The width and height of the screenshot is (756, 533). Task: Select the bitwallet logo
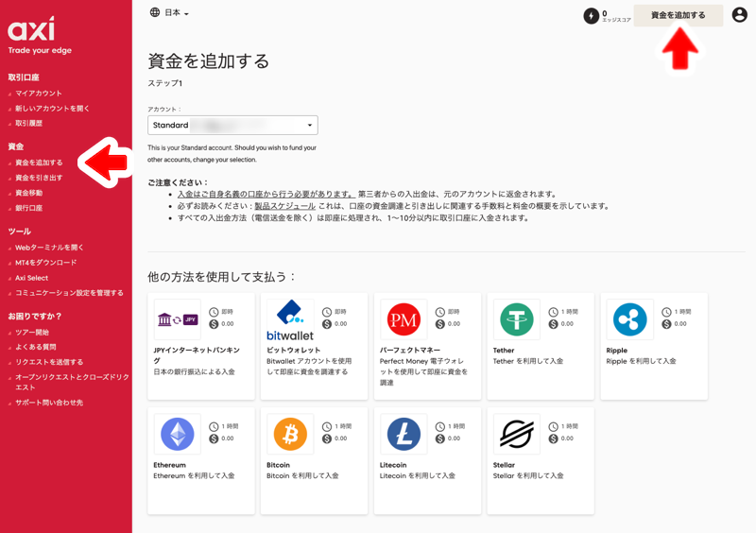pyautogui.click(x=290, y=319)
